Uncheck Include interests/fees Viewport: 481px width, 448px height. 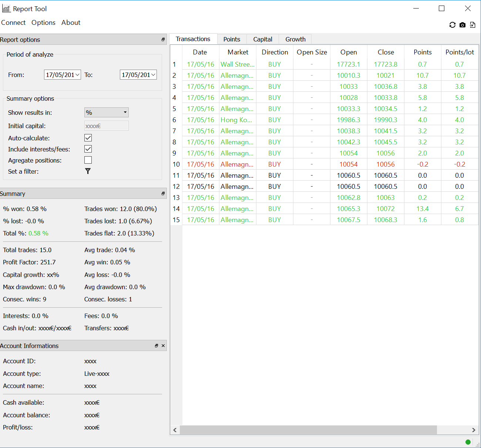[x=88, y=149]
